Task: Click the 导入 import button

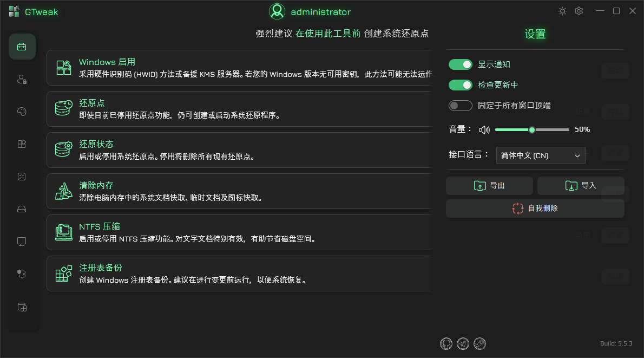Action: point(581,186)
